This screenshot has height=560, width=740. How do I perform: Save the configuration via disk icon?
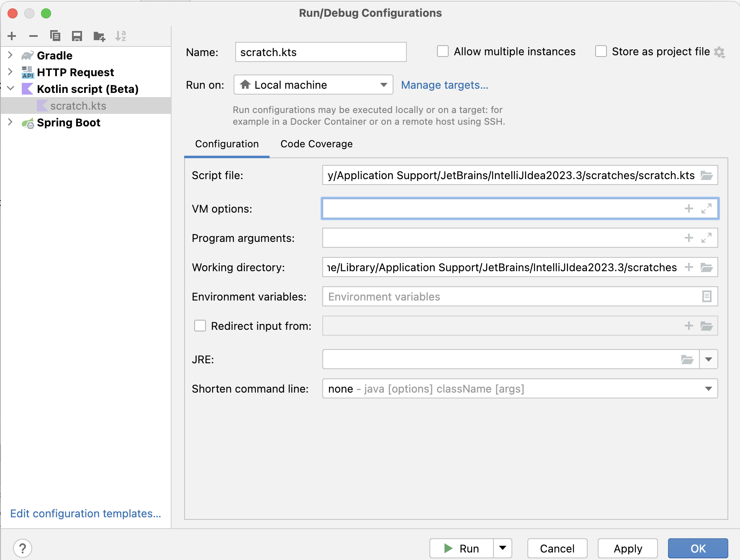click(77, 36)
